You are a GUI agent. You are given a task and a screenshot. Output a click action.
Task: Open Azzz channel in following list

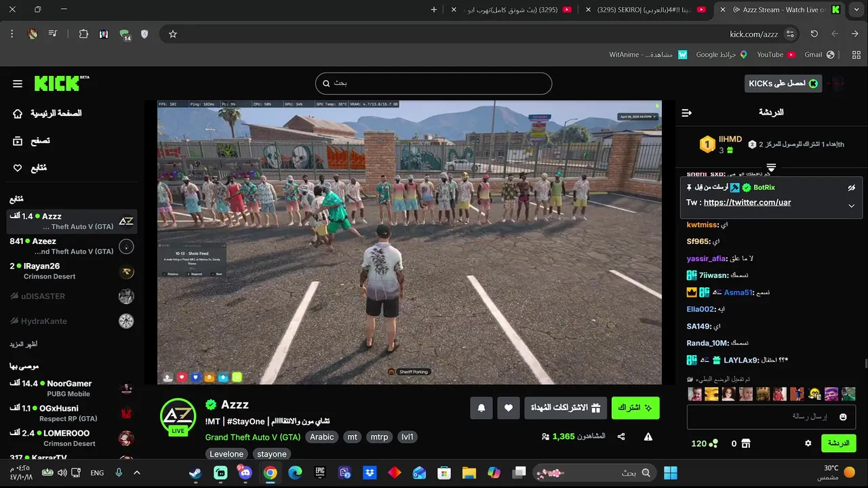click(x=71, y=221)
